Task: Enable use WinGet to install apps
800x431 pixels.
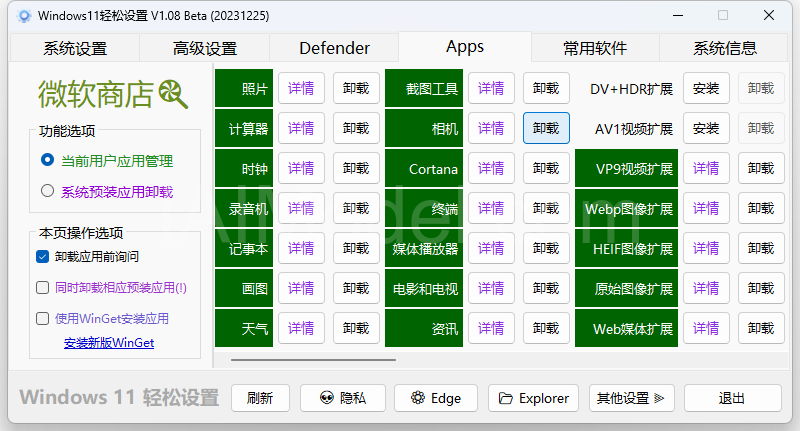Action: point(43,319)
